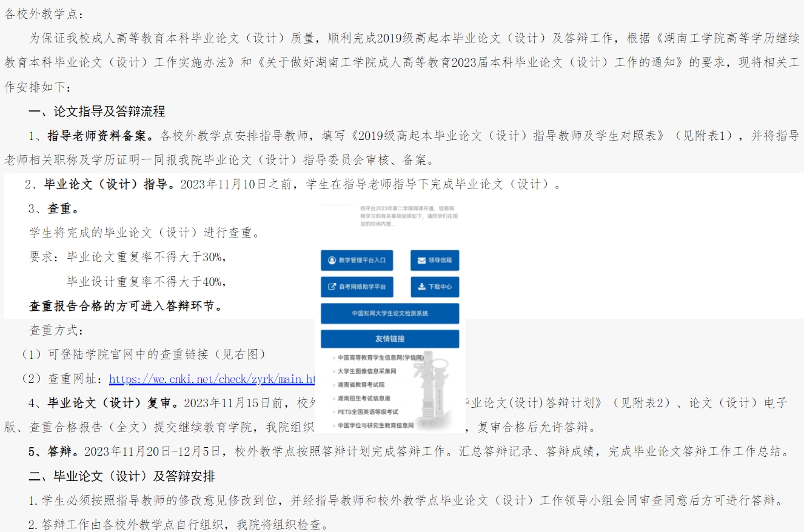Click the 友情链接 header bar
804x532 pixels.
click(x=390, y=339)
